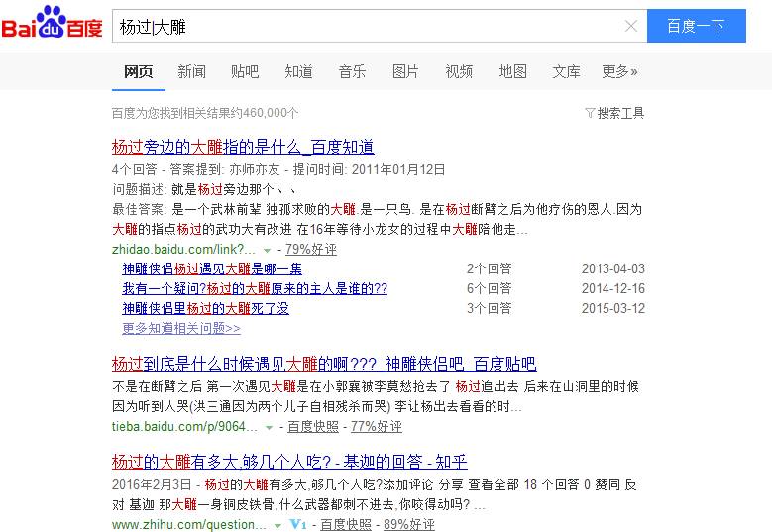Click the 89%好评 rating link

[x=409, y=525]
